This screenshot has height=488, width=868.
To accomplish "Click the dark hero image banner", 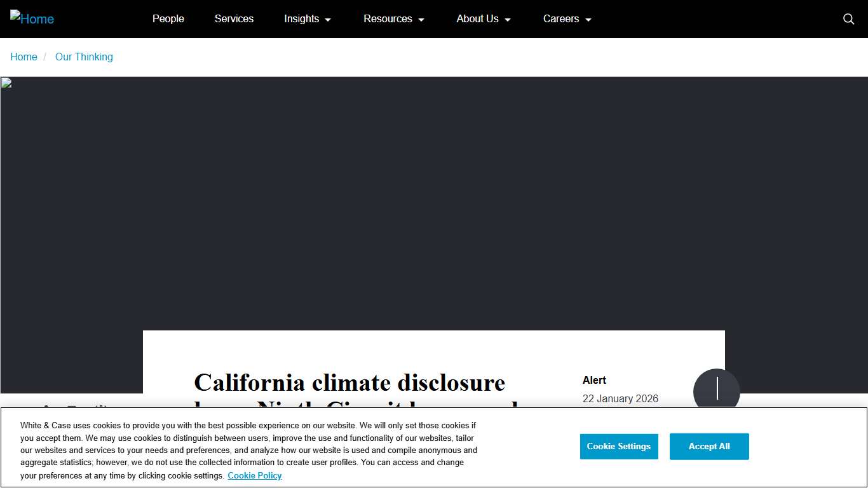I will tap(434, 191).
